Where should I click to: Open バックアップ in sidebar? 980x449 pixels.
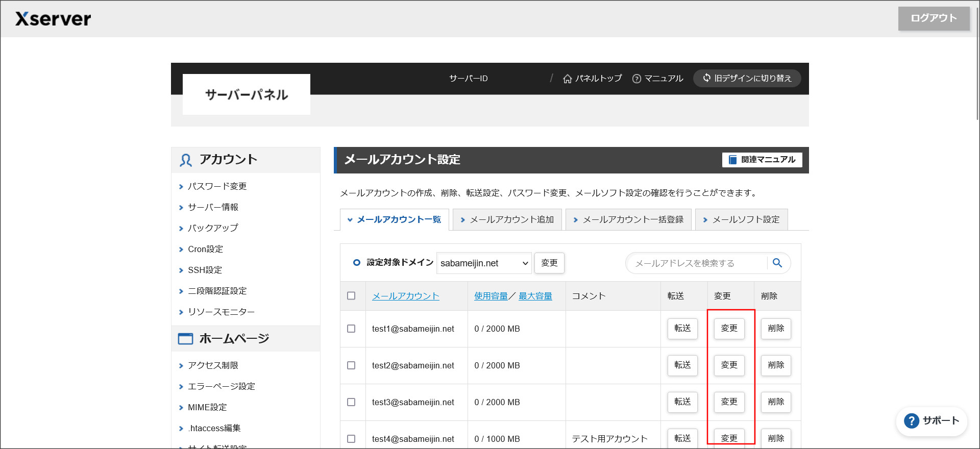(213, 228)
